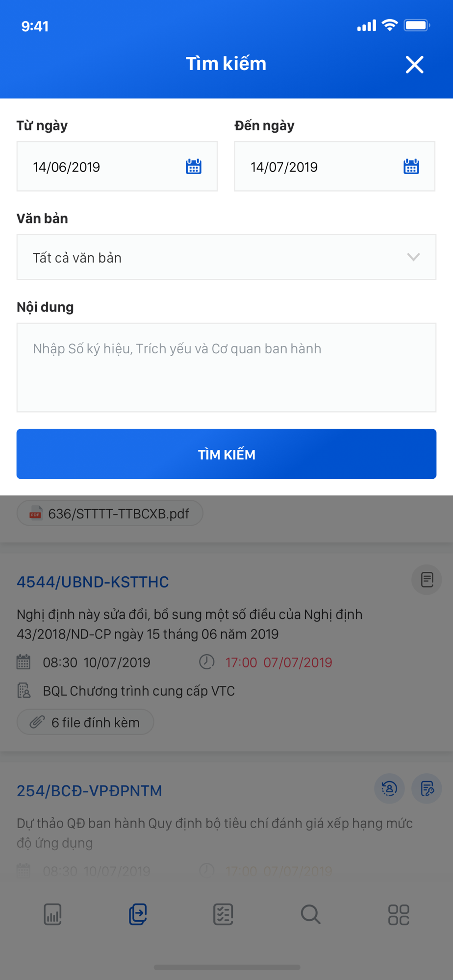The image size is (453, 980).
Task: Expand the Tất cả văn bản dropdown
Action: 226,257
